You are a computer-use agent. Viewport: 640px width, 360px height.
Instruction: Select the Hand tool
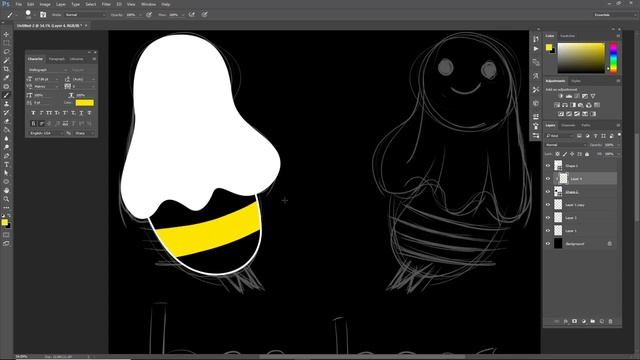(x=6, y=191)
